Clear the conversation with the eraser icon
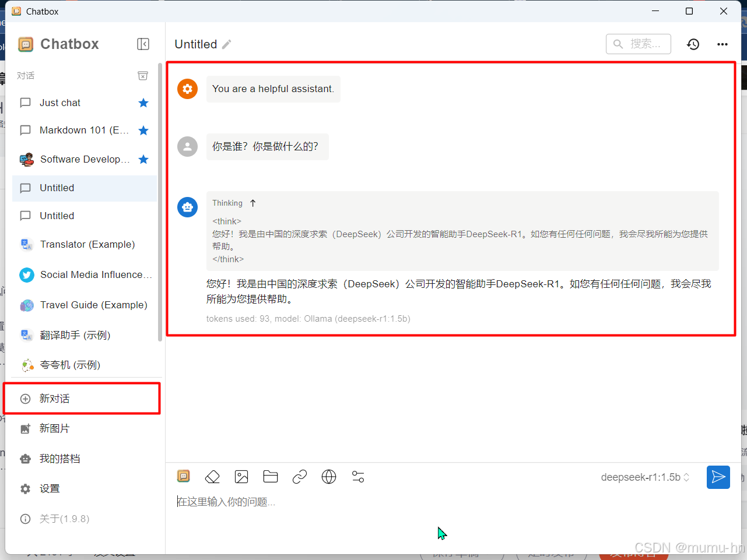The image size is (747, 560). pyautogui.click(x=212, y=477)
